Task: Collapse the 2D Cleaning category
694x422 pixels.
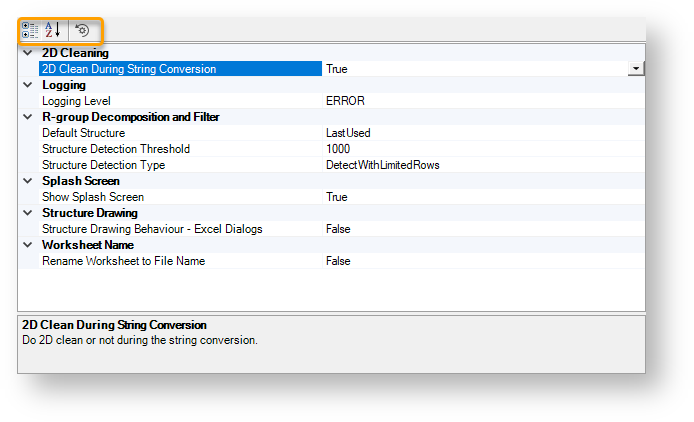Action: click(x=27, y=53)
